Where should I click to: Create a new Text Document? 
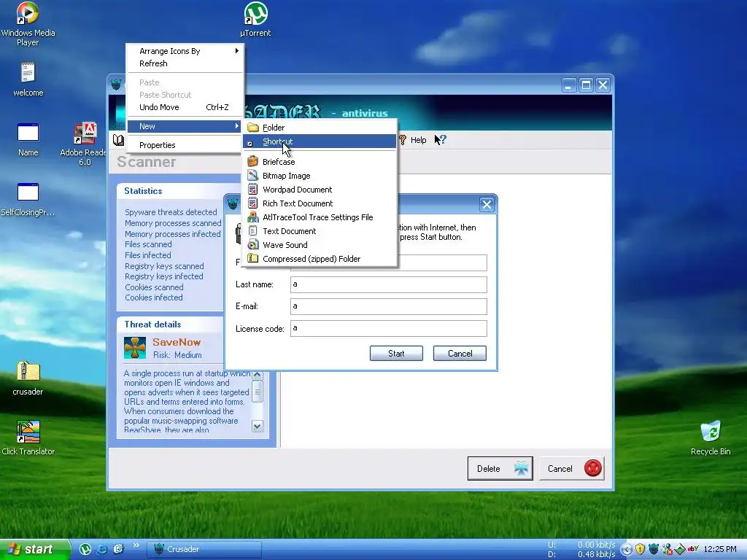click(320, 231)
